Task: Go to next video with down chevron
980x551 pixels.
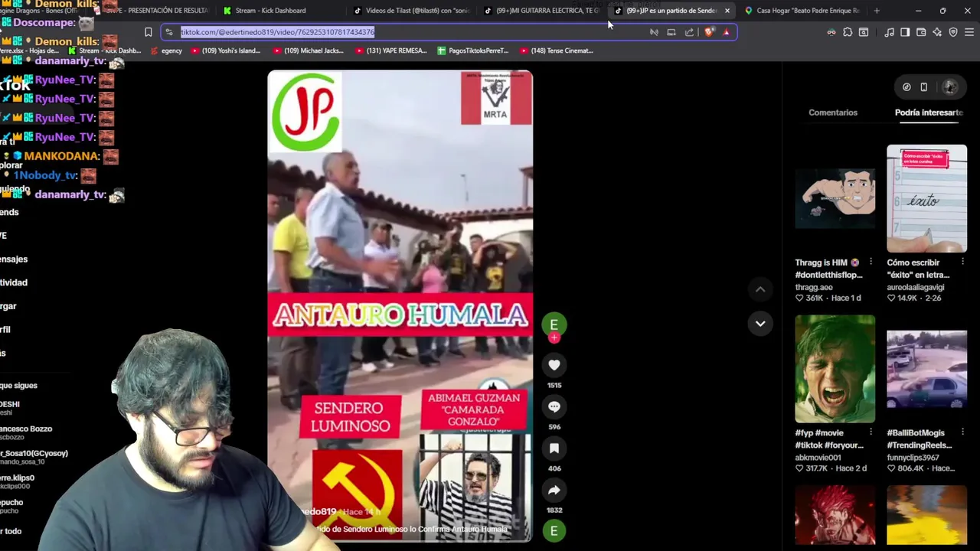Action: (x=760, y=324)
